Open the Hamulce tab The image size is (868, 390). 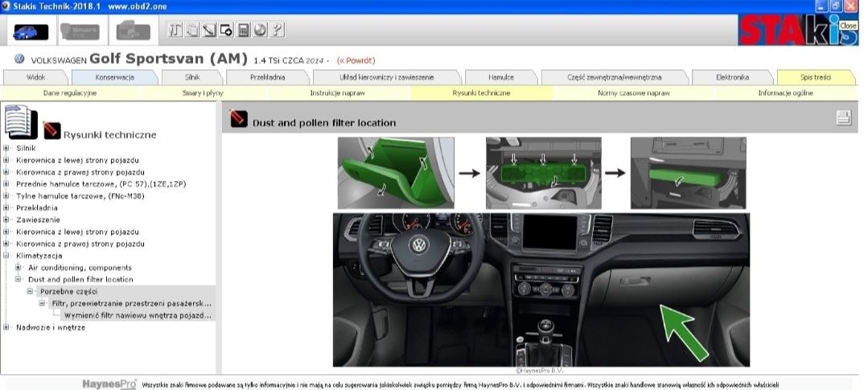click(501, 77)
